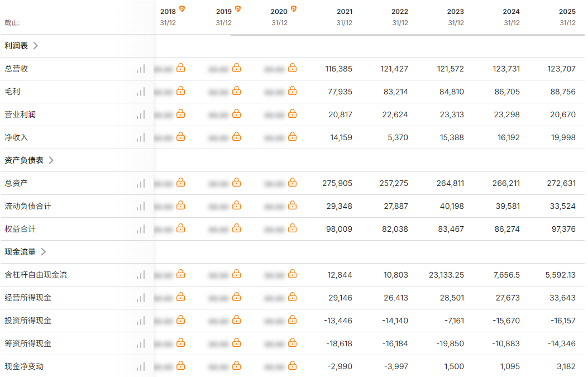
Task: Select the 2025 column header
Action: coord(567,17)
